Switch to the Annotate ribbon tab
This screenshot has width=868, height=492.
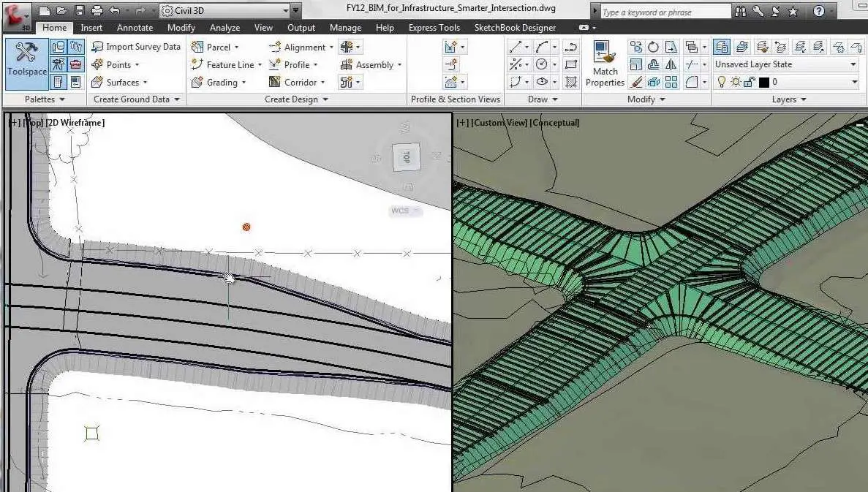pyautogui.click(x=135, y=28)
